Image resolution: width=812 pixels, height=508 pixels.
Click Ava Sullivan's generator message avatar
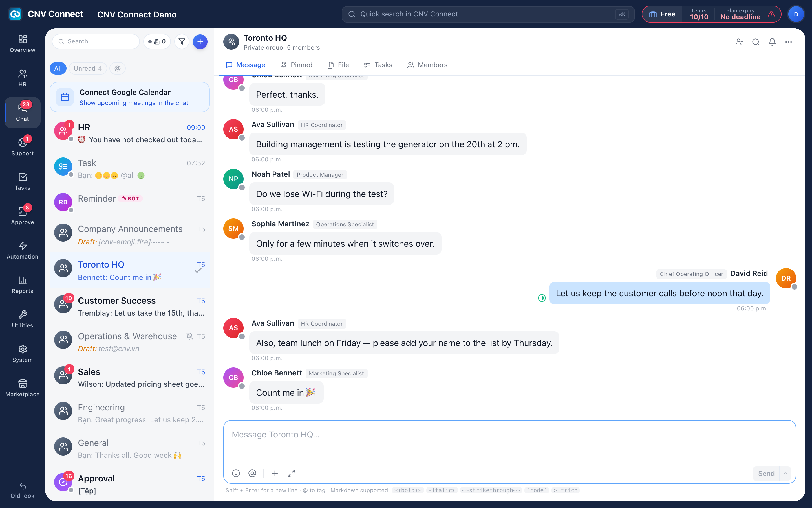point(233,129)
